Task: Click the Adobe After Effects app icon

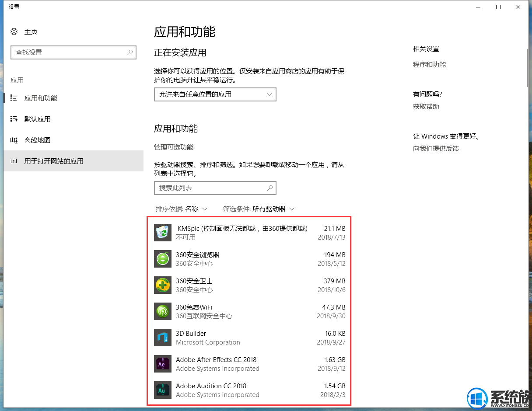Action: click(163, 364)
